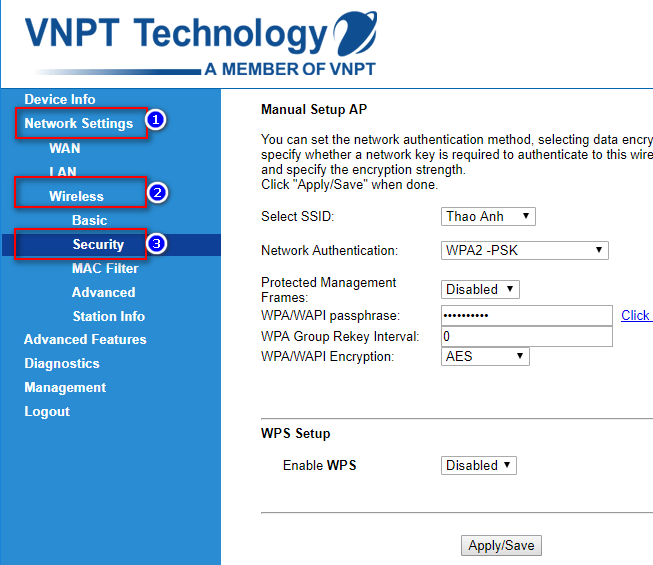Screen dimensions: 653x565
Task: Open Device Info in sidebar
Action: [60, 99]
